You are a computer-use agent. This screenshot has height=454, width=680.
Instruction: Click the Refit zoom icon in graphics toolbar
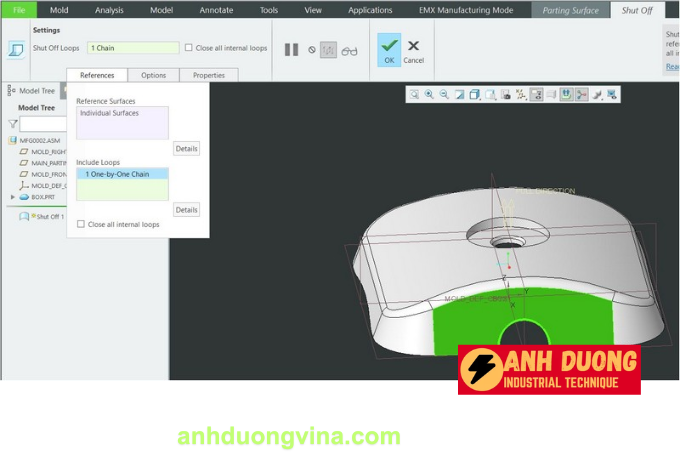414,94
